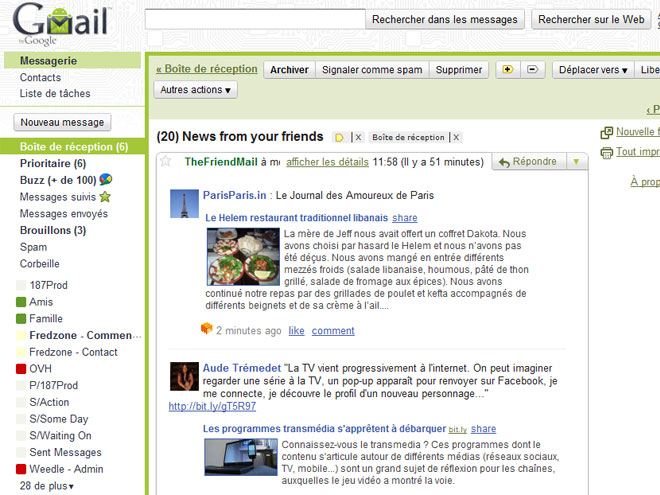Click the Archiver button
660x495 pixels.
(289, 70)
